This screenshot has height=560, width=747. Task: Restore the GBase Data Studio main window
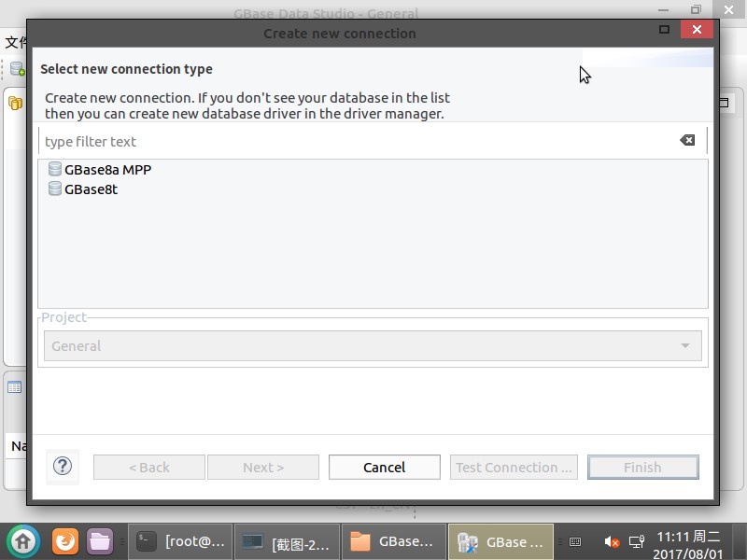[x=696, y=9]
